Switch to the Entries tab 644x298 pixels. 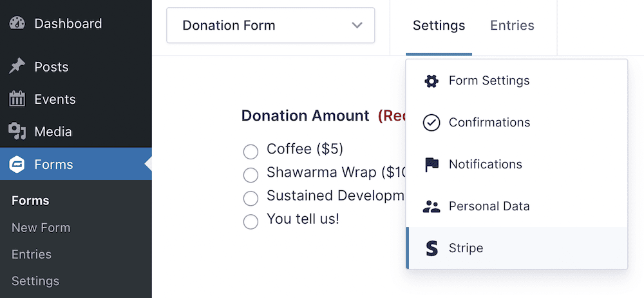pos(512,26)
